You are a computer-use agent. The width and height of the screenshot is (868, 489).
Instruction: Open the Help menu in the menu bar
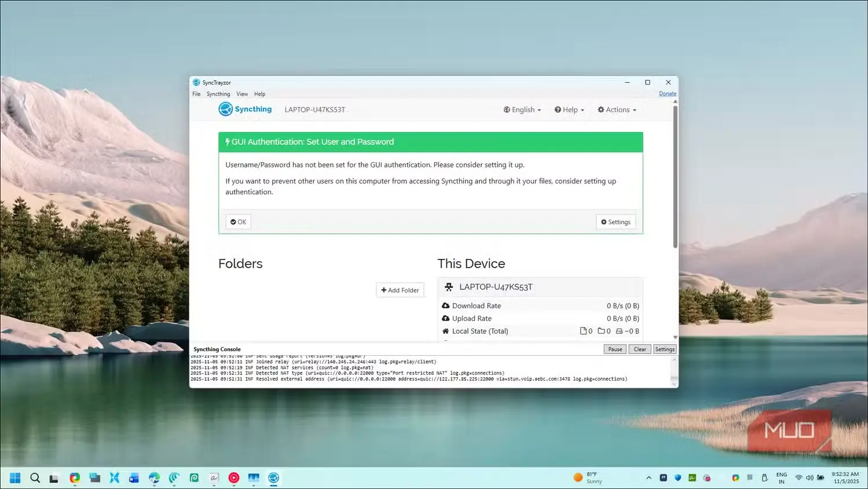(x=259, y=94)
